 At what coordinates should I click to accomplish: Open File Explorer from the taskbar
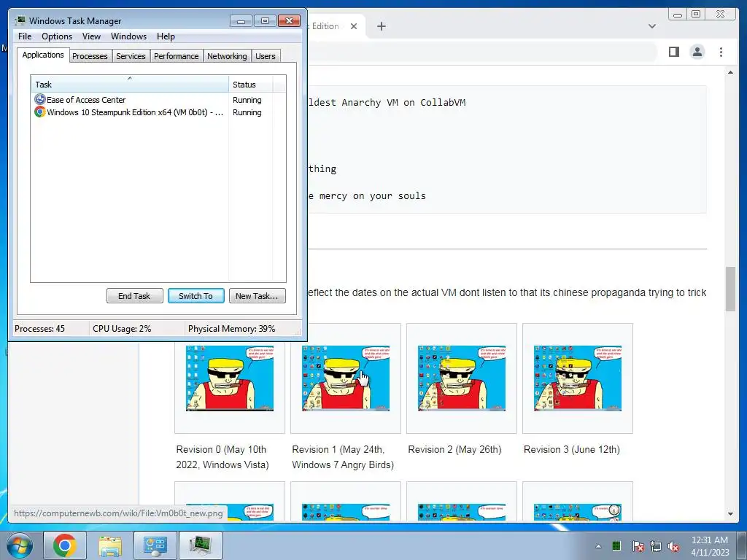110,545
